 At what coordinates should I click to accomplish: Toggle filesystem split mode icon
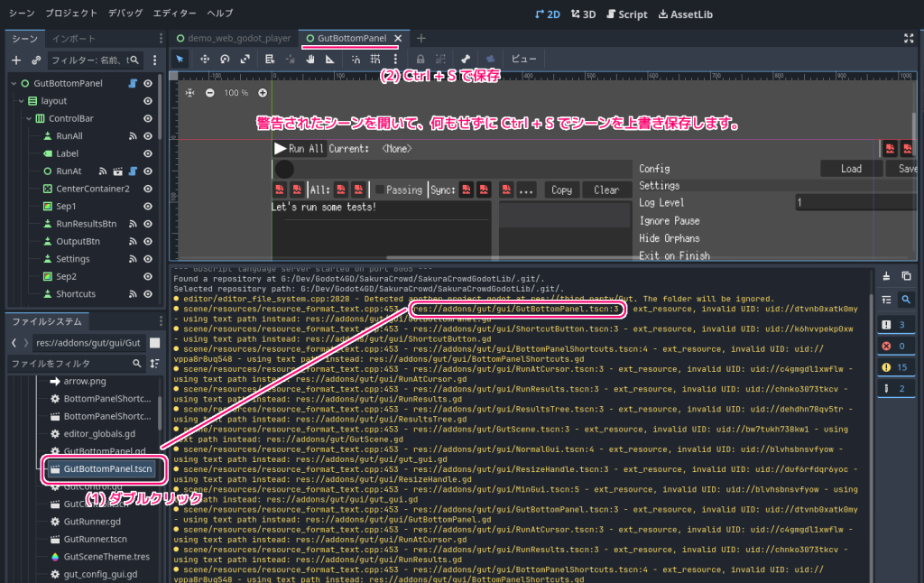point(155,343)
